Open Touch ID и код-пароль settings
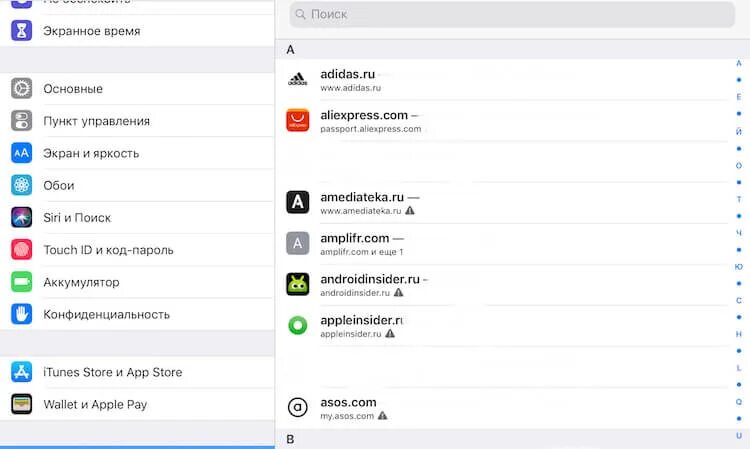Screen dimensions: 750x449 137,250
